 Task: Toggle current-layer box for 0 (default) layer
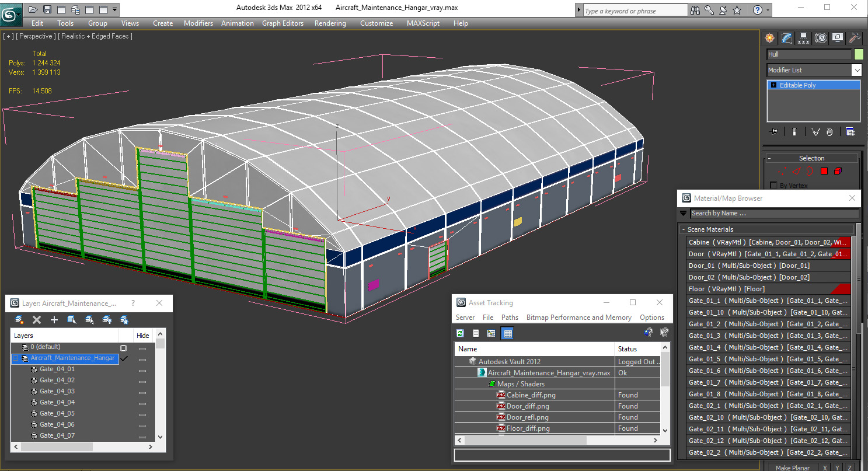pyautogui.click(x=123, y=347)
